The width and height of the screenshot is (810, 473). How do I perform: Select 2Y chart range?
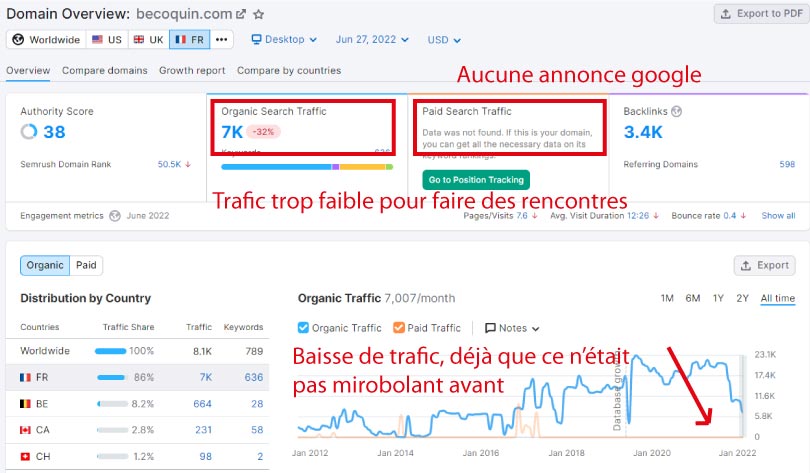pyautogui.click(x=742, y=298)
